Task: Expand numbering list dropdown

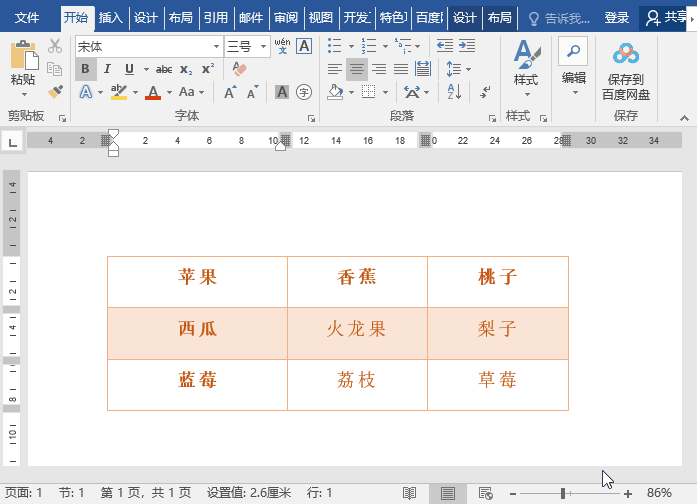Action: click(x=385, y=46)
